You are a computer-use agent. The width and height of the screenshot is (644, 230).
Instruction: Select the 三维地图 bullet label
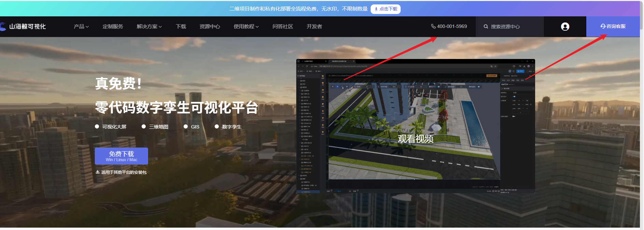point(159,127)
